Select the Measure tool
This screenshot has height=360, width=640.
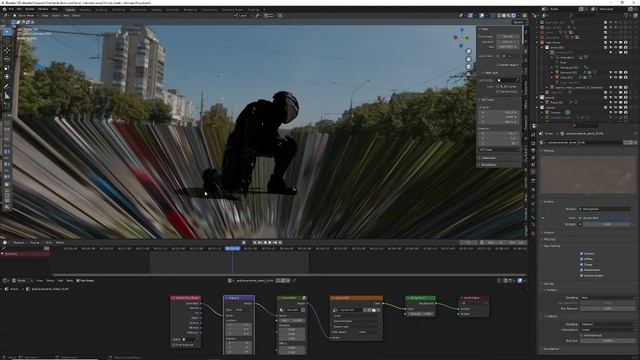tap(7, 96)
